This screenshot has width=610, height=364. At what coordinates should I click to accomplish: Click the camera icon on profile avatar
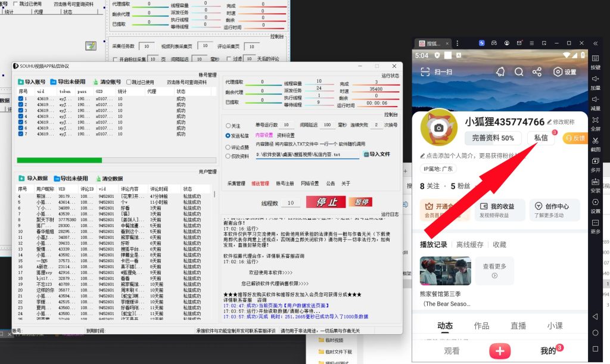pos(439,128)
